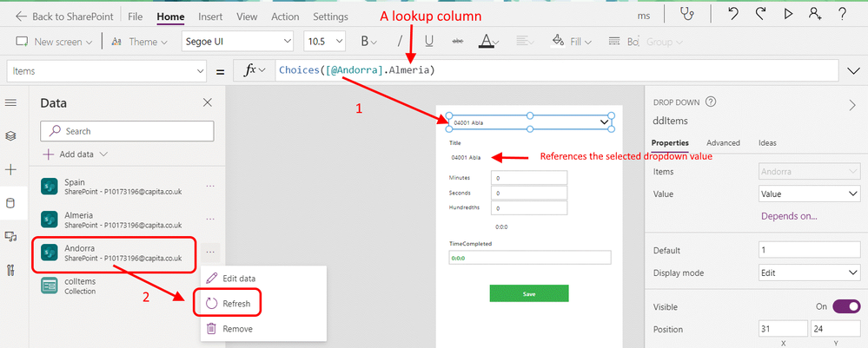Open the fx formula options

(x=255, y=70)
